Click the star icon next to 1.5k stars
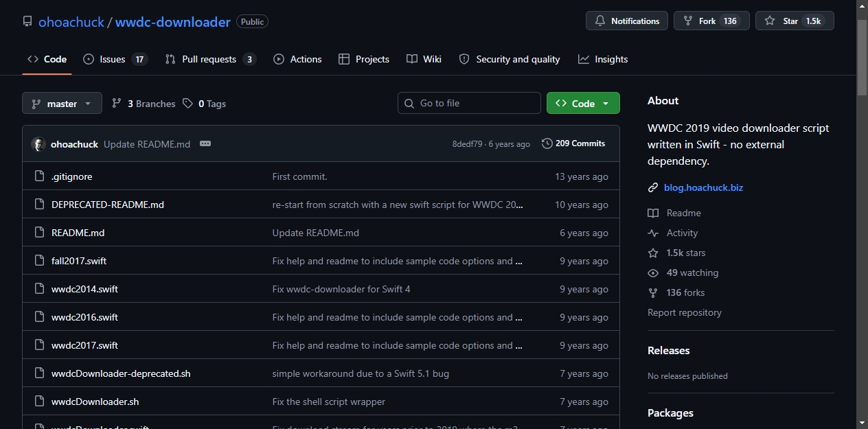This screenshot has width=868, height=429. (x=653, y=253)
